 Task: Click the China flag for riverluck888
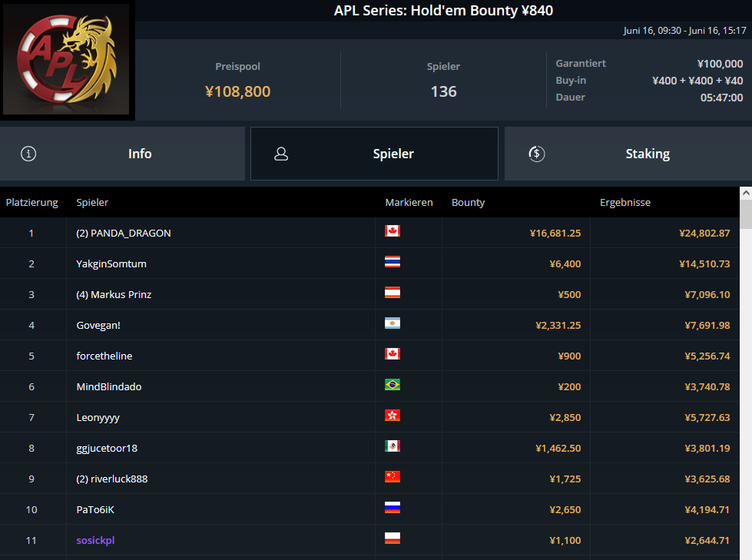(393, 476)
